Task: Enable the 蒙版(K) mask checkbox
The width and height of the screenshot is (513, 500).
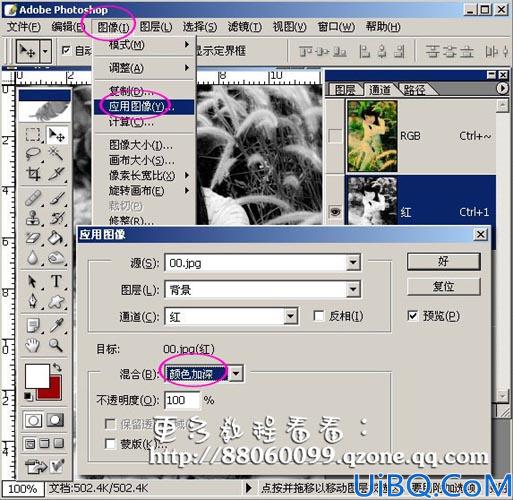Action: click(x=110, y=444)
